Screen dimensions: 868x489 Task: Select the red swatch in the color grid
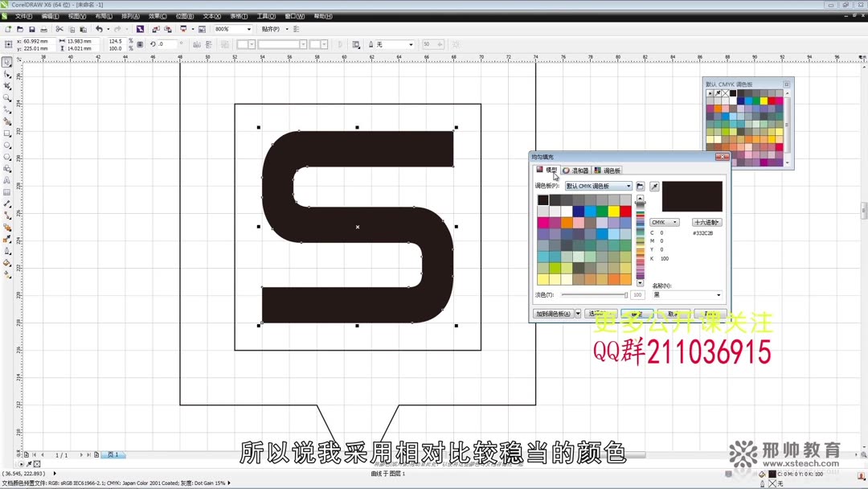pos(626,209)
